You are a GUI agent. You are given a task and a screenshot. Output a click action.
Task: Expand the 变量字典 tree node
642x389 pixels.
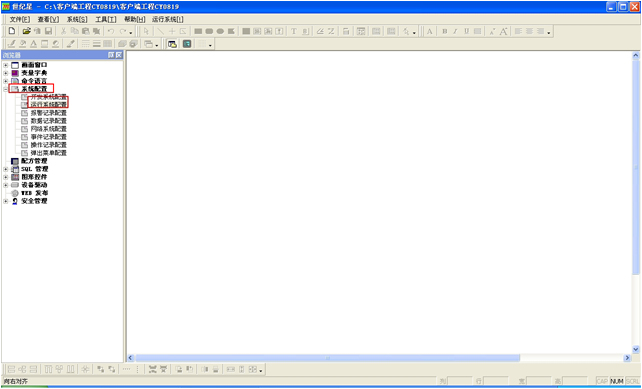click(6, 73)
